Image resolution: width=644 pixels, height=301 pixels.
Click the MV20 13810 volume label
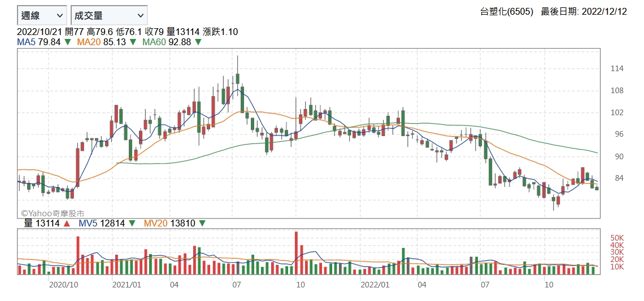click(x=169, y=224)
